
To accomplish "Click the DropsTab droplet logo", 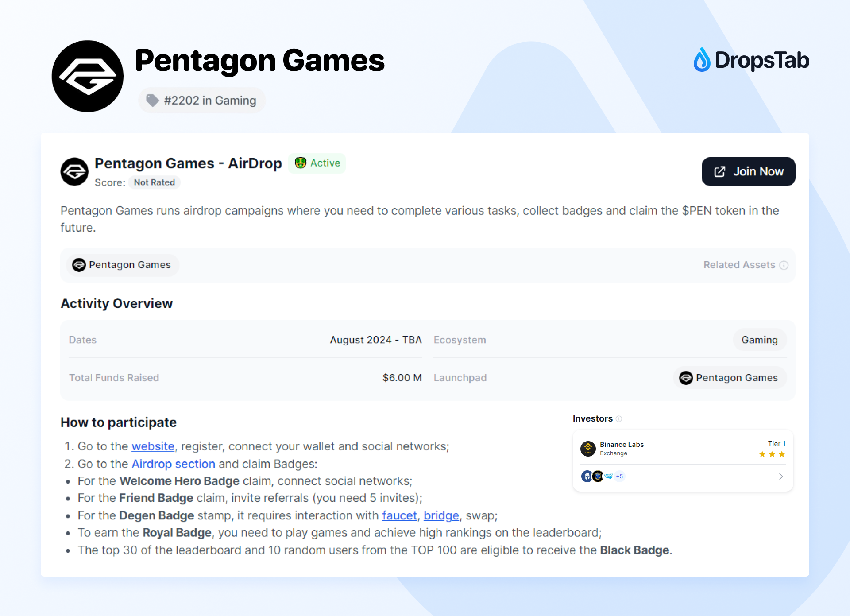I will 702,60.
